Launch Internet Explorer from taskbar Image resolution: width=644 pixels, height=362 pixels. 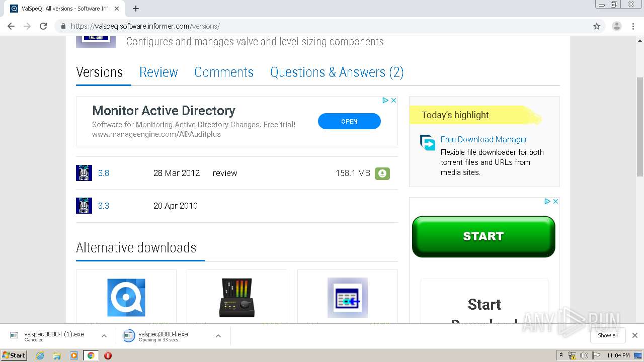click(x=40, y=355)
